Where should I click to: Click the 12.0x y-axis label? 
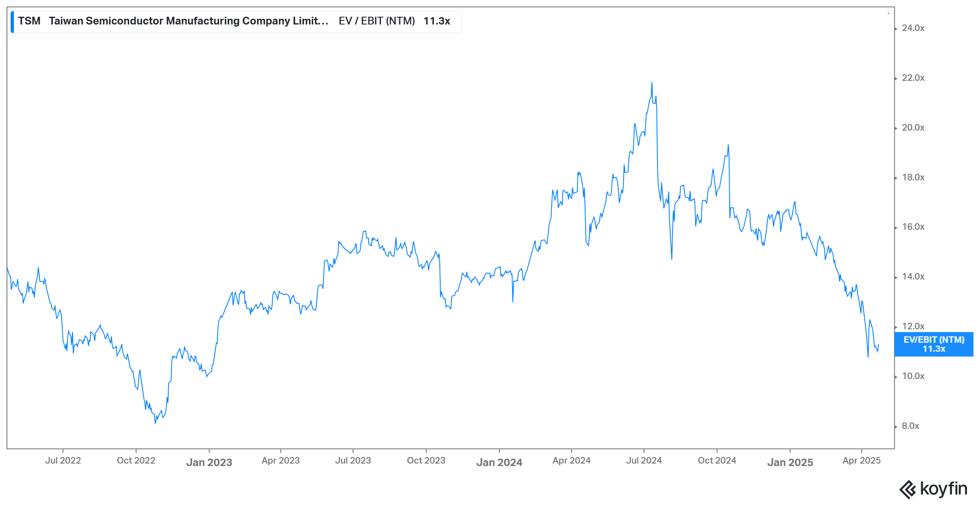(x=913, y=326)
